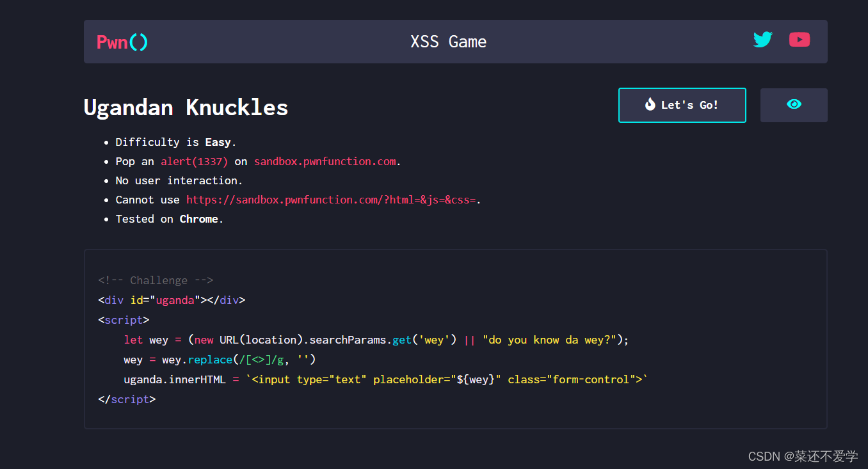
Task: Click the <!-- Challenge --> comment line
Action: (x=156, y=280)
